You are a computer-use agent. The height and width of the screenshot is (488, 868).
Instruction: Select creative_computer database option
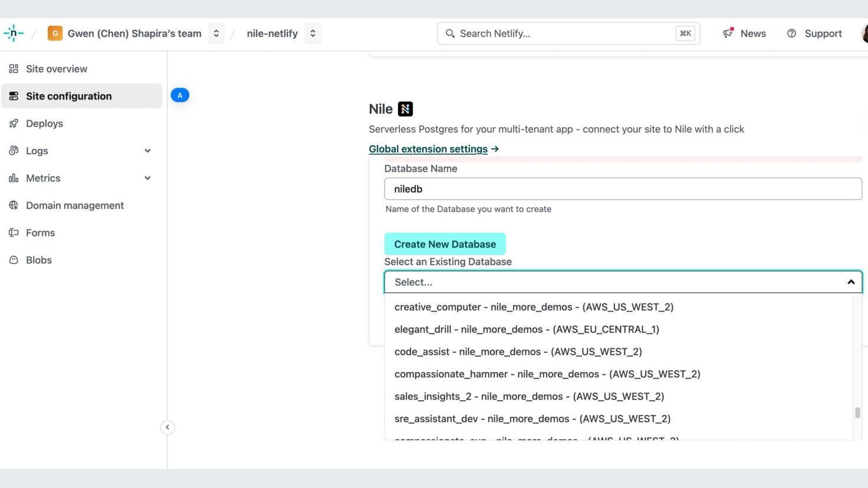619,307
